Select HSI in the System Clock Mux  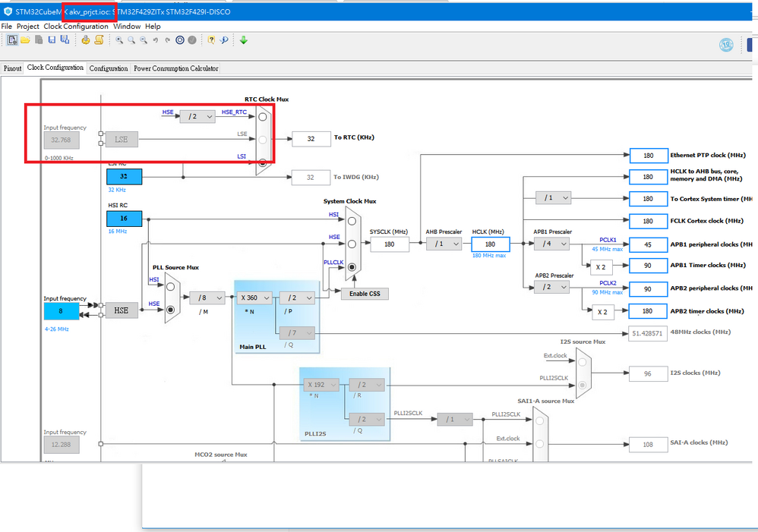click(x=352, y=221)
